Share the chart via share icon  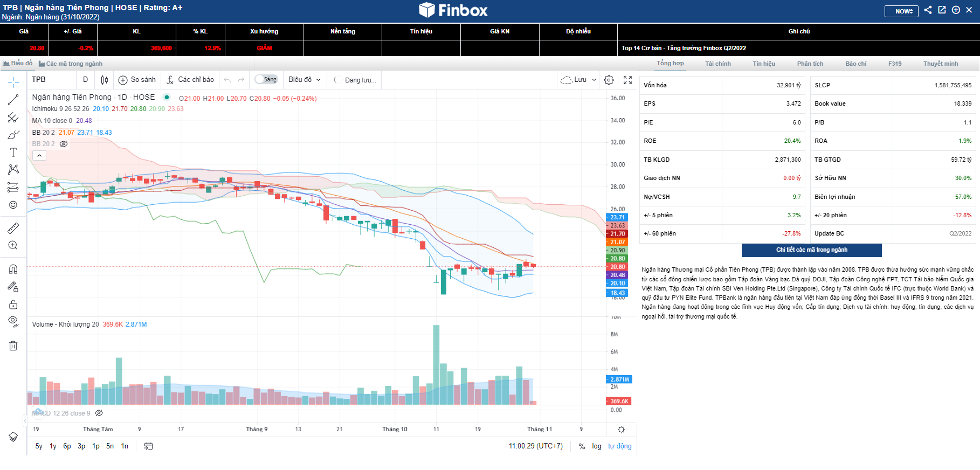point(928,10)
